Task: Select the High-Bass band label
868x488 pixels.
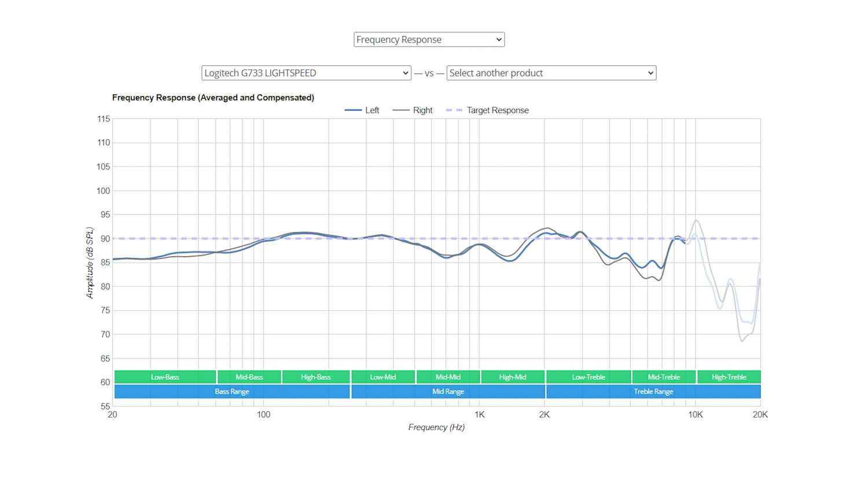Action: (x=316, y=377)
